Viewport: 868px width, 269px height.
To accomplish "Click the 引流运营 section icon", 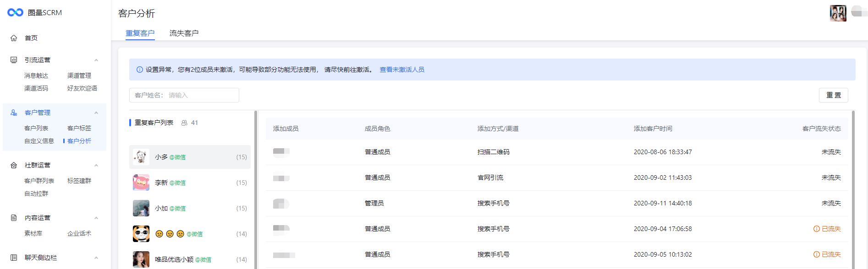I will (14, 60).
